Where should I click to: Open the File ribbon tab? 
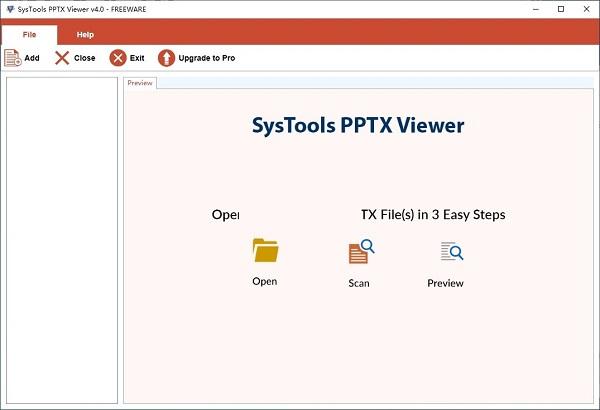coord(29,35)
